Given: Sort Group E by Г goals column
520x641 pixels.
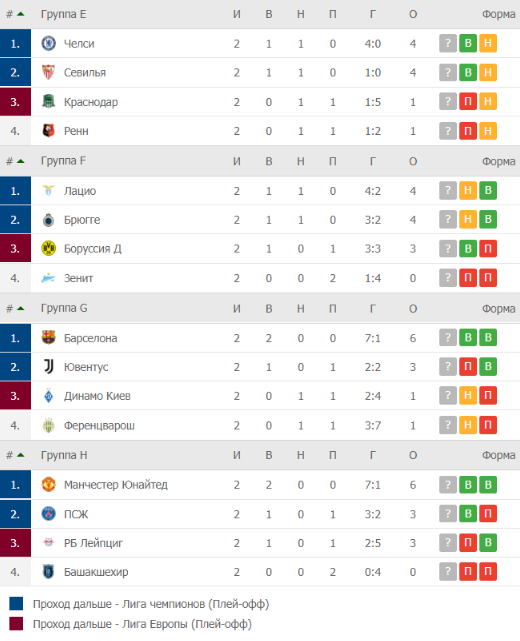Looking at the screenshot, I should point(372,14).
